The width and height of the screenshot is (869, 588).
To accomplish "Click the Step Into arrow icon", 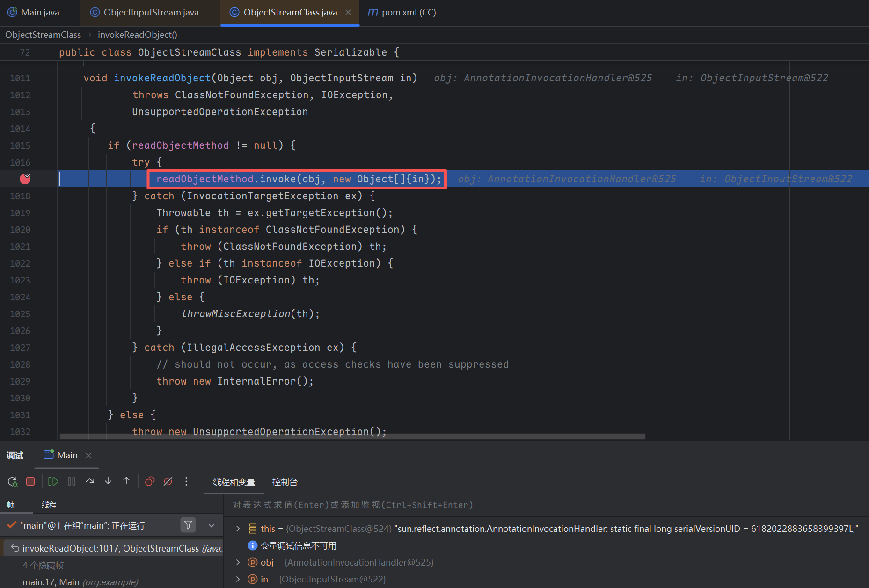I will (108, 481).
